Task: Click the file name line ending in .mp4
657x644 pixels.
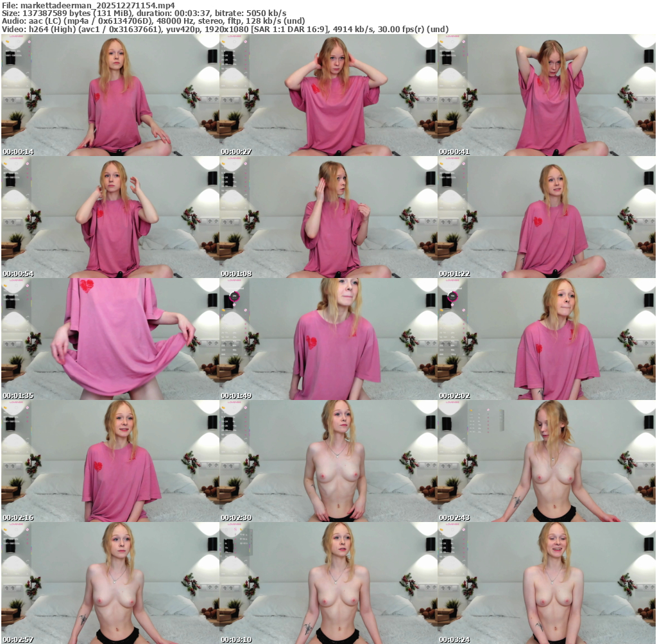Action: pyautogui.click(x=89, y=5)
